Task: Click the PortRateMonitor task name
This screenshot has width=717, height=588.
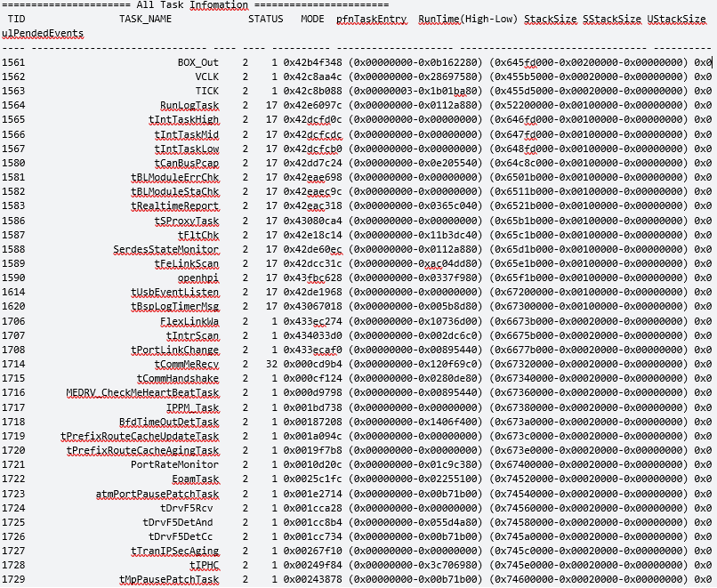Action: pos(174,464)
